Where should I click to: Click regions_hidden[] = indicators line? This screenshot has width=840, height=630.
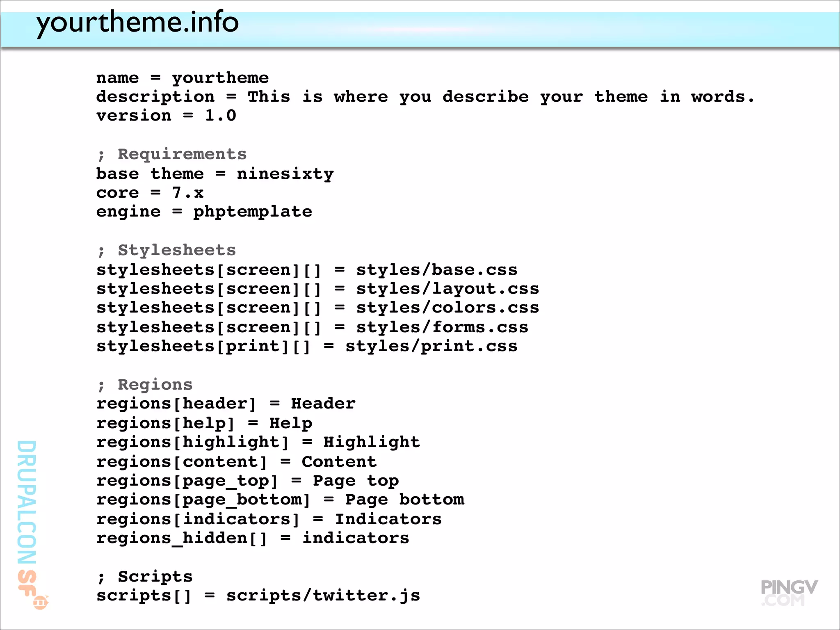tap(253, 539)
